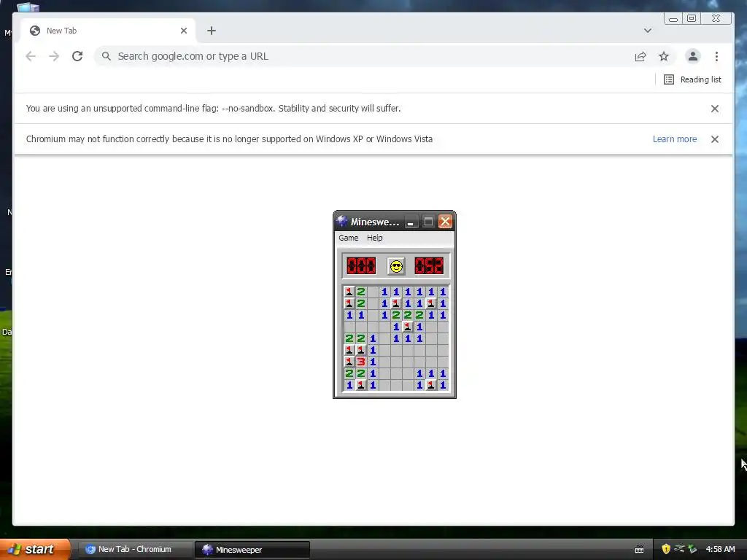Switch to Minesweeper in the taskbar
Image resolution: width=747 pixels, height=560 pixels.
[252, 550]
